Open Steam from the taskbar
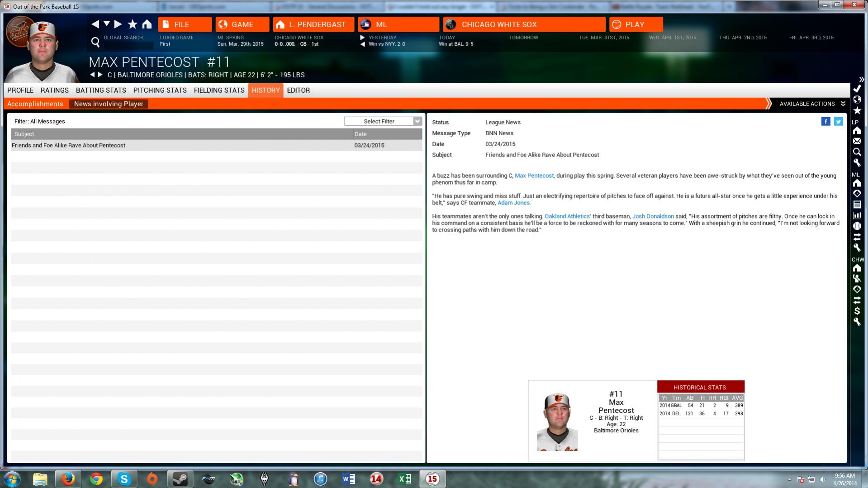Image resolution: width=868 pixels, height=488 pixels. click(x=180, y=479)
